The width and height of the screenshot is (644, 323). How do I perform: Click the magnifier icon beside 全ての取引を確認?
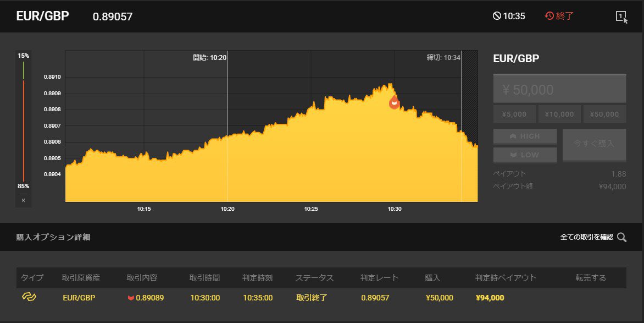622,237
